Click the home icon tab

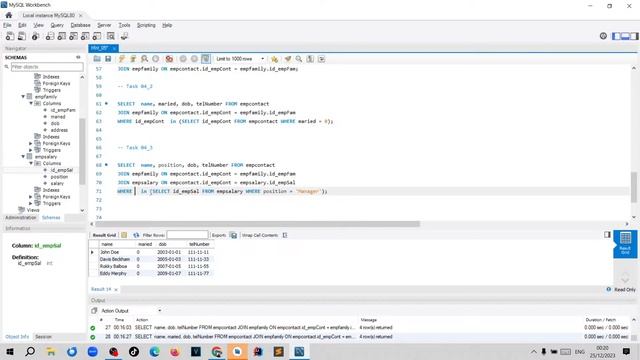pos(9,15)
